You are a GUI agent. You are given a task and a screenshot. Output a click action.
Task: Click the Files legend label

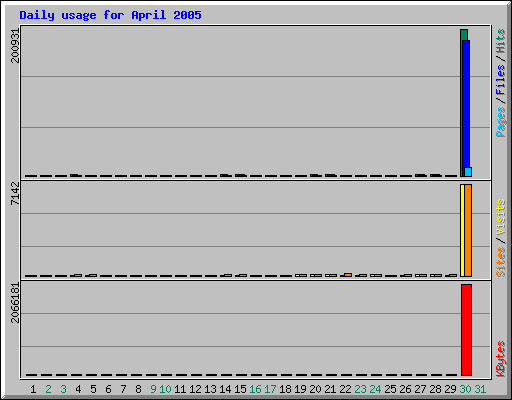pyautogui.click(x=501, y=80)
